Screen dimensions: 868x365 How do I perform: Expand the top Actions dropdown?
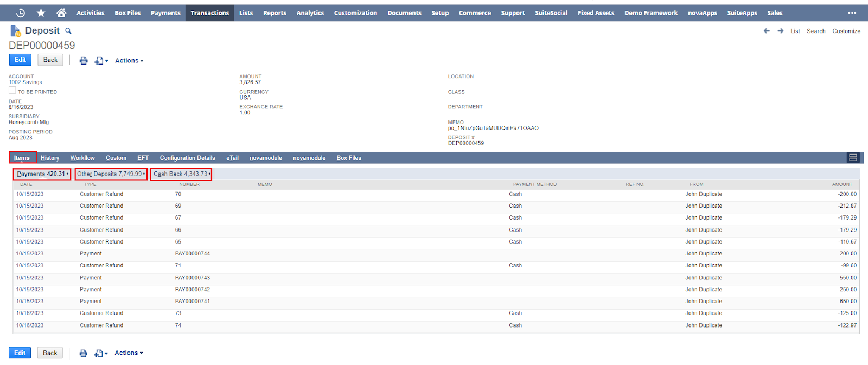pos(129,61)
